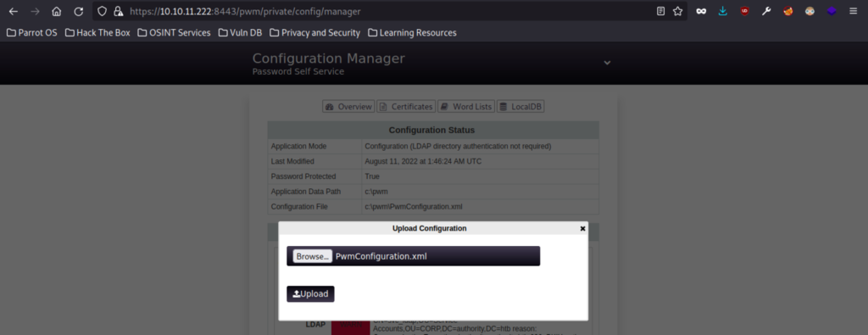Click the wrench extension icon

[766, 11]
